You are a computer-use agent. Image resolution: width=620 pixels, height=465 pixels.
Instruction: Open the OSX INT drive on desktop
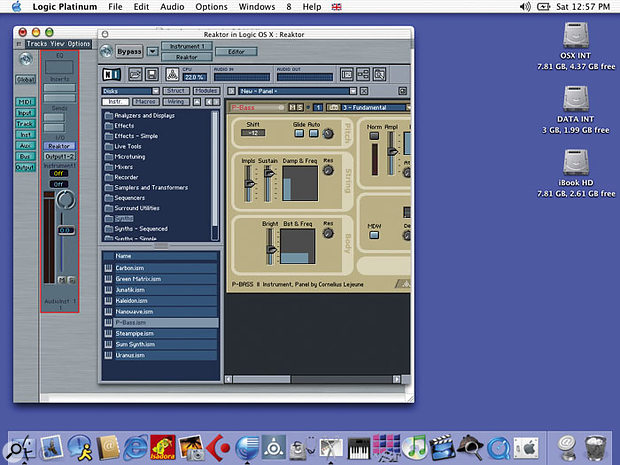[576, 35]
